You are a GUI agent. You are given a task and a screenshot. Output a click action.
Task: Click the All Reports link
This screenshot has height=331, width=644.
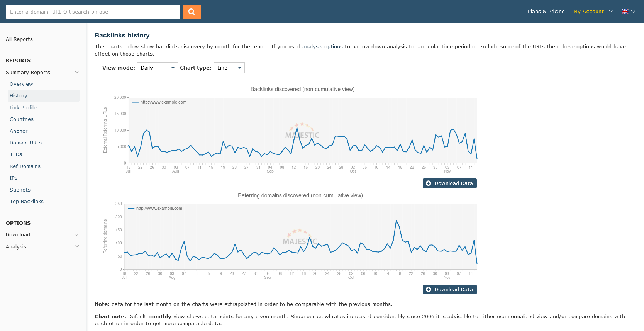[x=19, y=39]
